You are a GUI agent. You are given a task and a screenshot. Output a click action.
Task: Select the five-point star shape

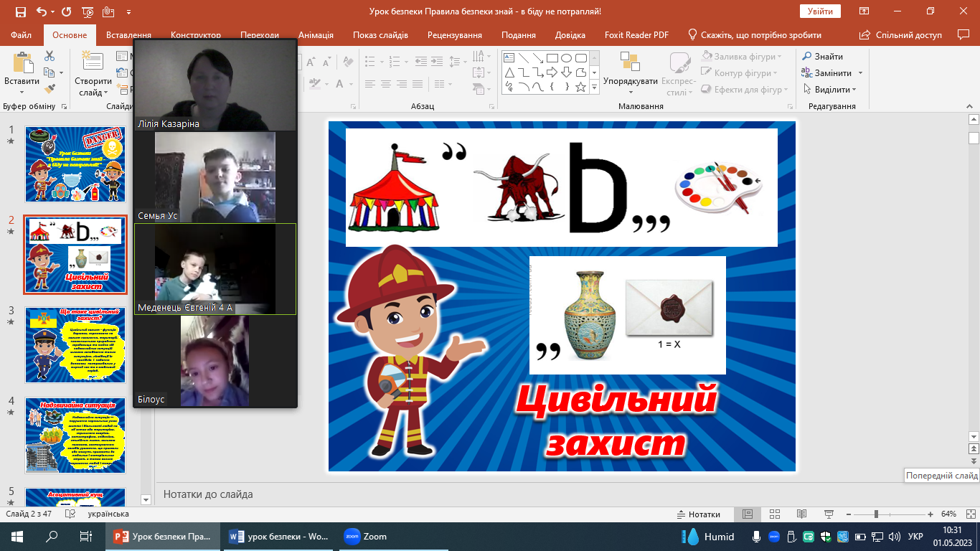(581, 87)
